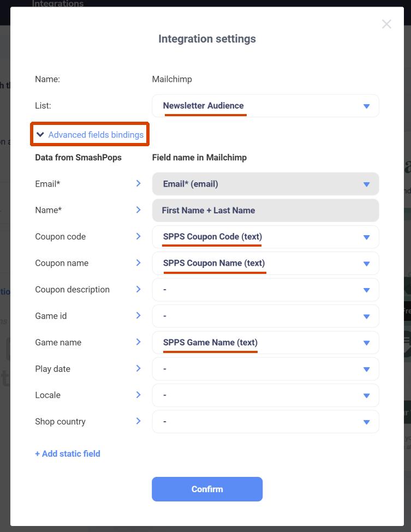Open the Locale binding dropdown

(x=265, y=395)
